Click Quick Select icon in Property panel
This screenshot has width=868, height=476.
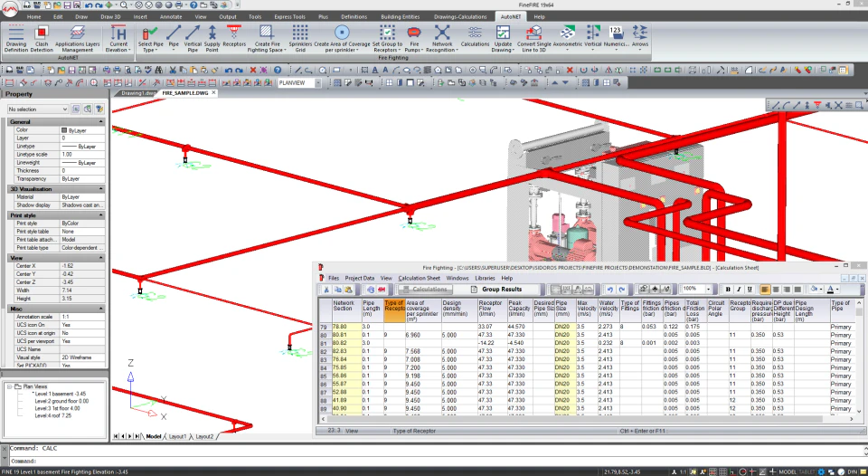pyautogui.click(x=99, y=109)
